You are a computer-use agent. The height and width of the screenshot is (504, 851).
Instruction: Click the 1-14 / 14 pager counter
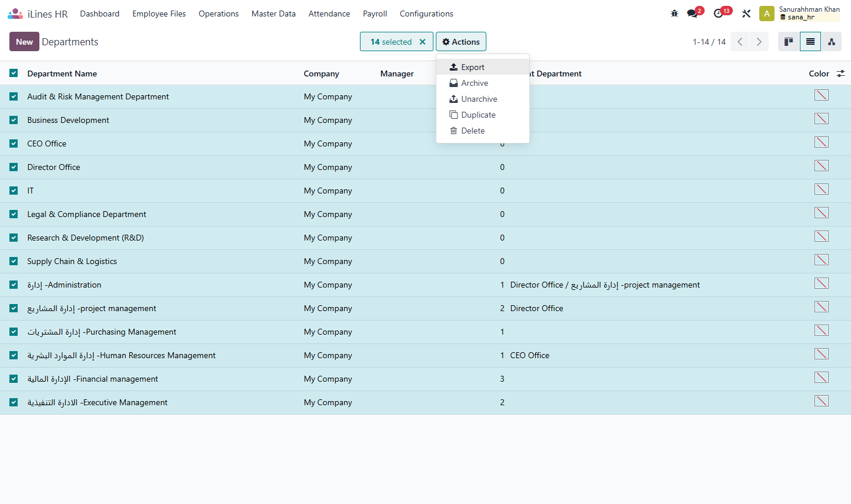point(709,42)
